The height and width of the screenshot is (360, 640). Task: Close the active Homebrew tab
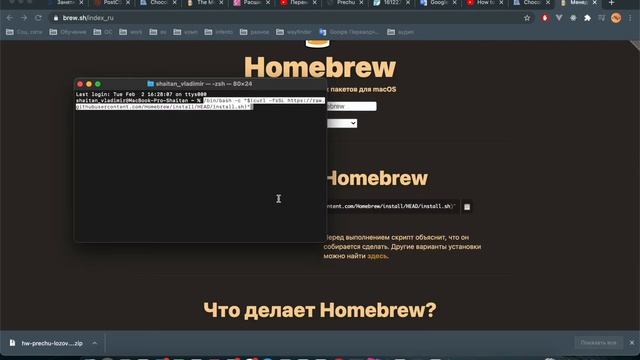595,3
